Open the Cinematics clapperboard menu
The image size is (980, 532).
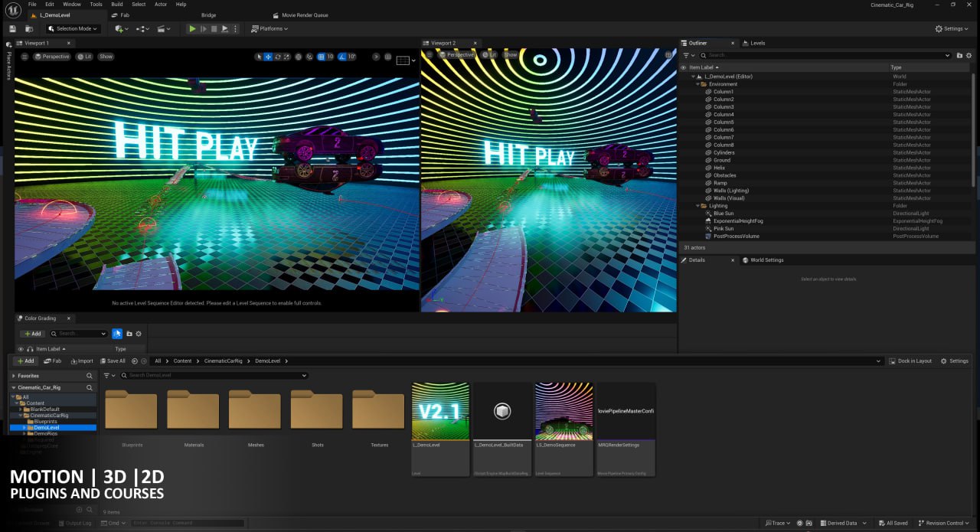pyautogui.click(x=164, y=28)
